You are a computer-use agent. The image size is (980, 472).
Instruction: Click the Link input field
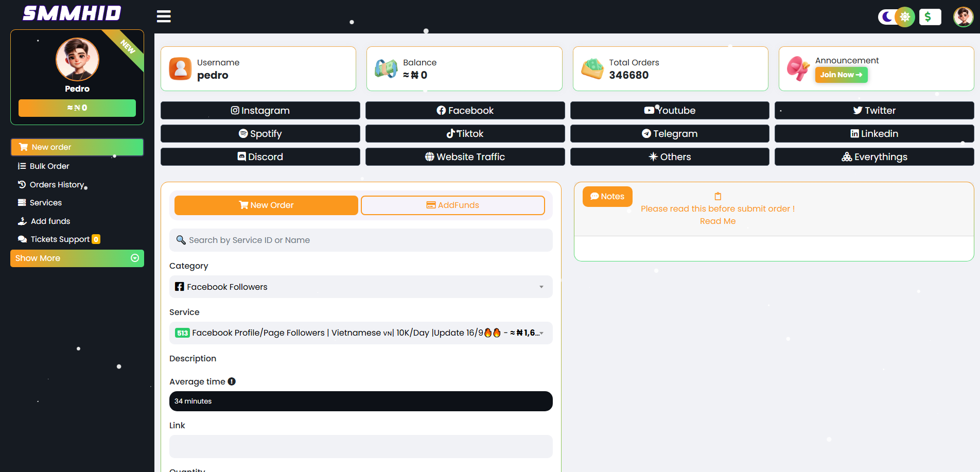(x=361, y=446)
